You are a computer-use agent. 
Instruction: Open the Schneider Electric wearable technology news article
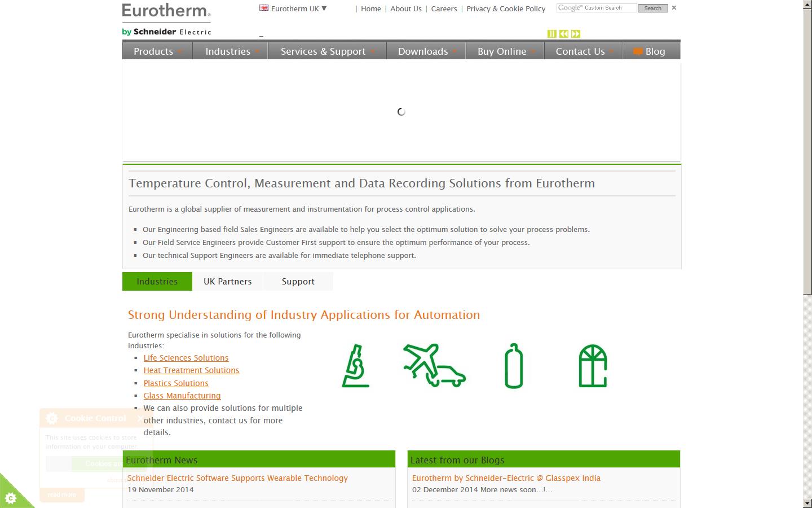pos(237,478)
